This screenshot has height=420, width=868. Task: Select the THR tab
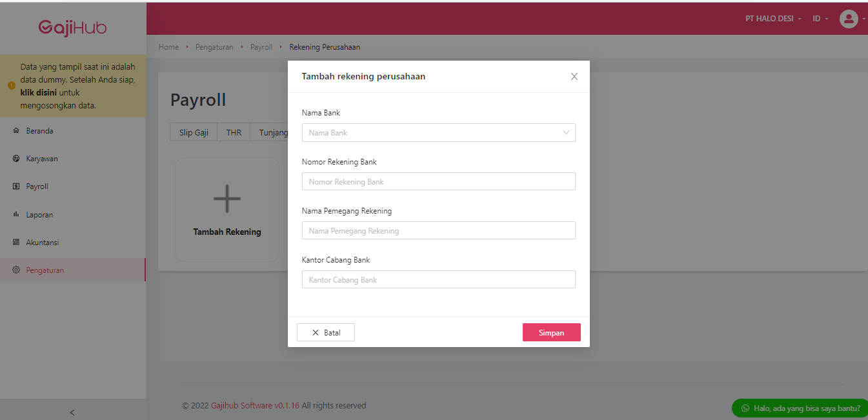coord(233,132)
